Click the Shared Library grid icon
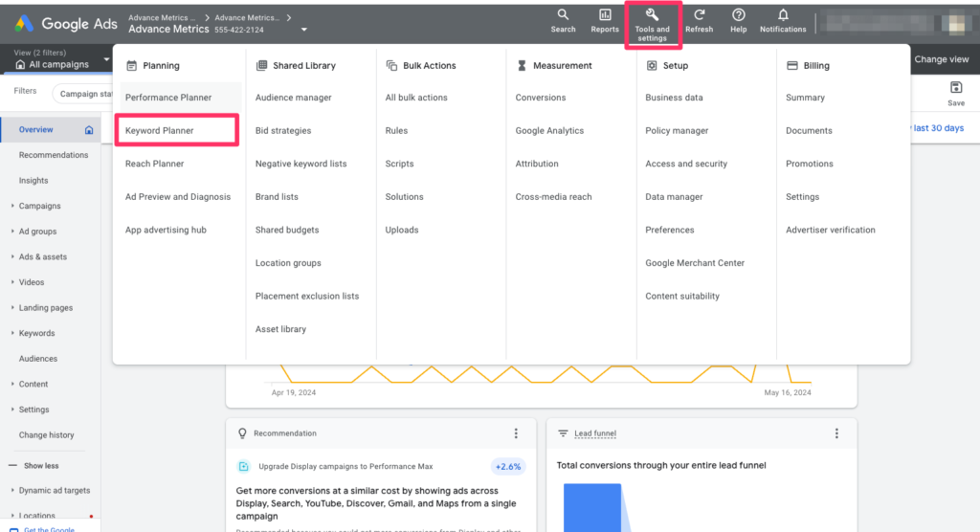980x532 pixels. (261, 66)
